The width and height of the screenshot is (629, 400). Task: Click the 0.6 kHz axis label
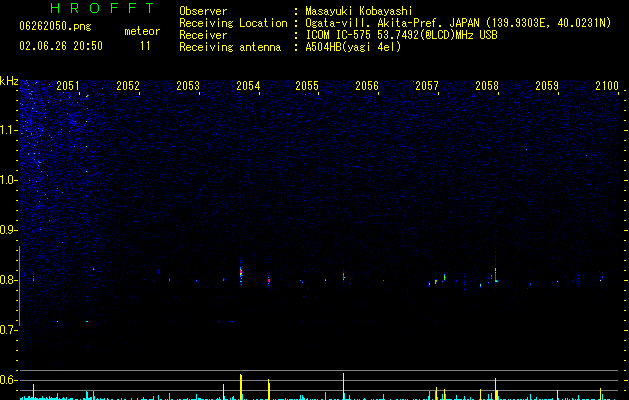click(x=9, y=380)
